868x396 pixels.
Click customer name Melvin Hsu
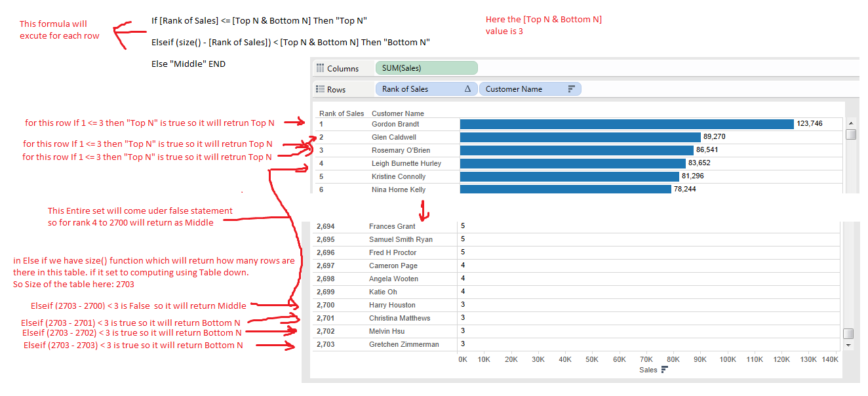click(388, 331)
